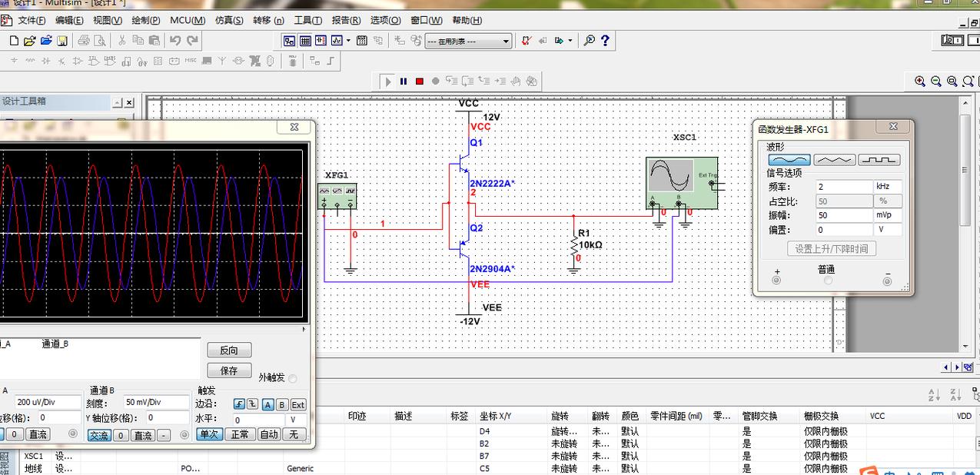Click the Save toolbar icon
The height and width of the screenshot is (475, 980).
tap(62, 40)
